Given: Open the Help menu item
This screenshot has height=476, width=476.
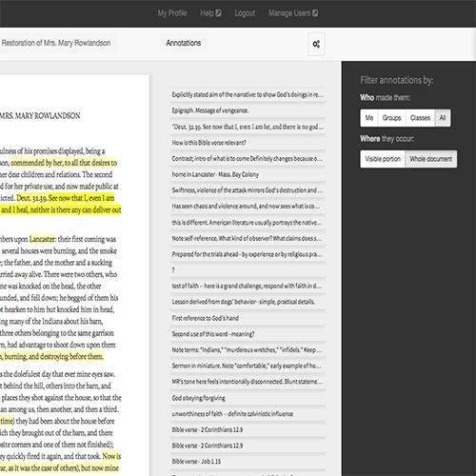Looking at the screenshot, I should coord(207,13).
